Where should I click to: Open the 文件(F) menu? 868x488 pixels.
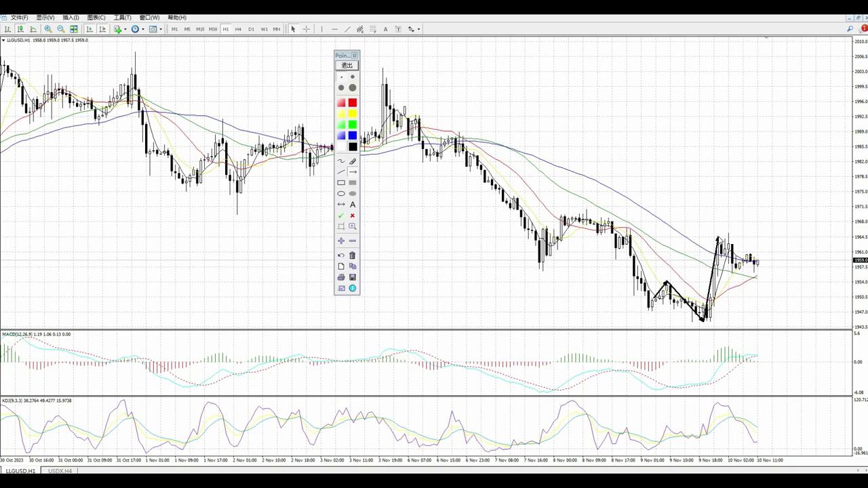click(x=19, y=18)
